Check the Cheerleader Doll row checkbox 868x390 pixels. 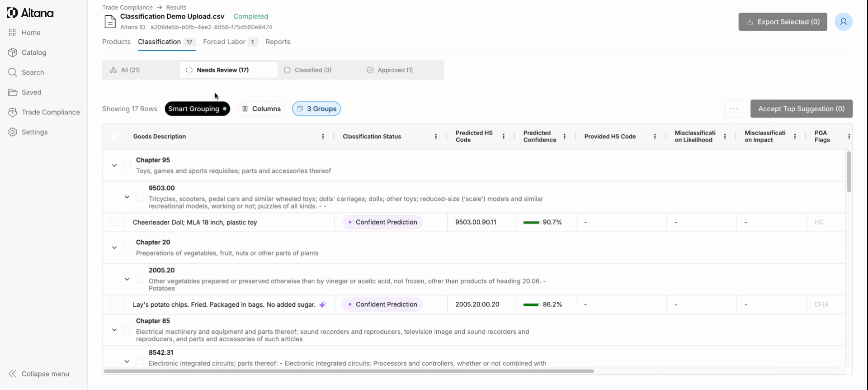(x=114, y=222)
